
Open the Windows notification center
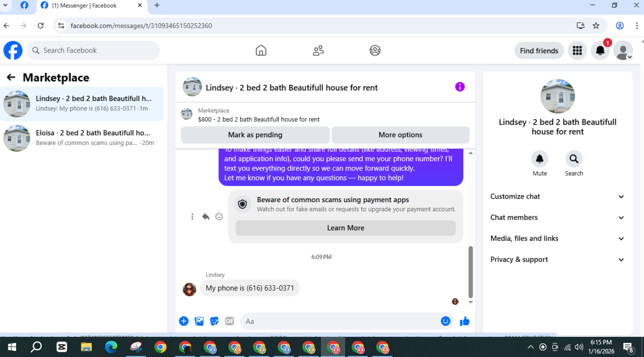coord(628,347)
